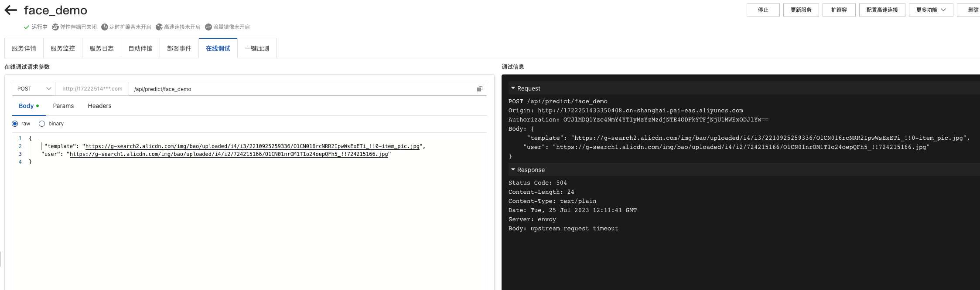This screenshot has height=290, width=980.
Task: Select the raw body format radio
Action: pos(15,124)
